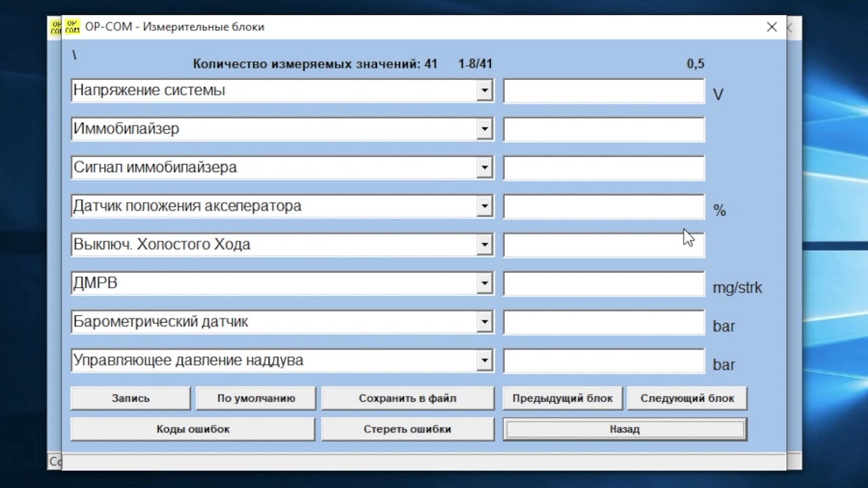Expand dropdown arrow for Выключ. Холостого Хода
The image size is (868, 488).
click(484, 245)
